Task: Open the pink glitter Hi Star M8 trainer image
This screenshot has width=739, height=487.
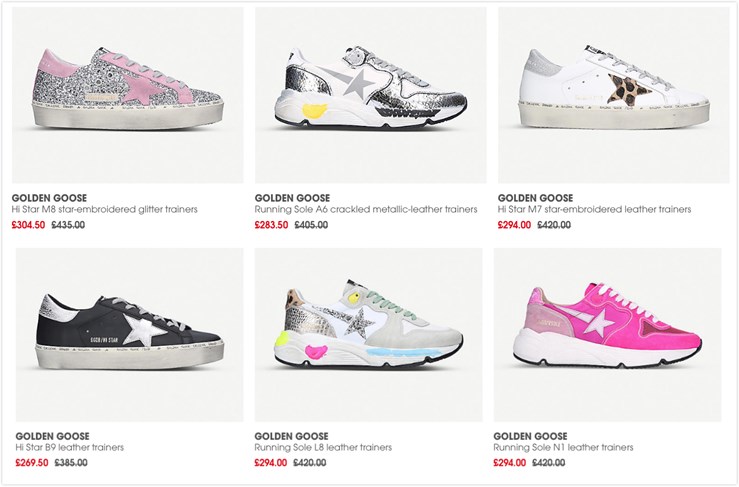Action: [x=128, y=95]
